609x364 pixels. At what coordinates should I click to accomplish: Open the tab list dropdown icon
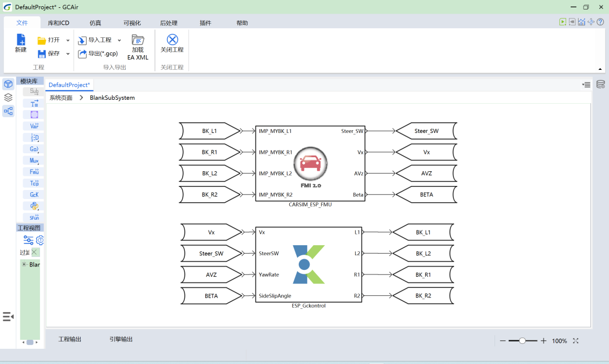point(586,85)
